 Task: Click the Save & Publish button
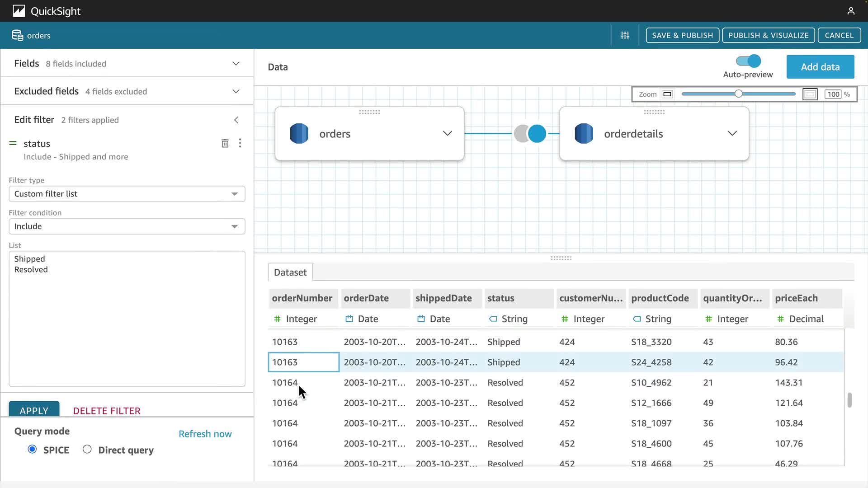pyautogui.click(x=682, y=35)
